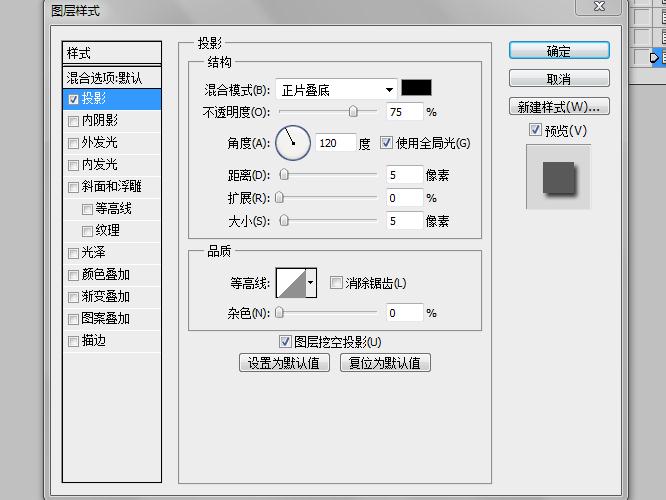666x500 pixels.
Task: Toggle 图层挖空投影(U) checkbox
Action: (285, 341)
